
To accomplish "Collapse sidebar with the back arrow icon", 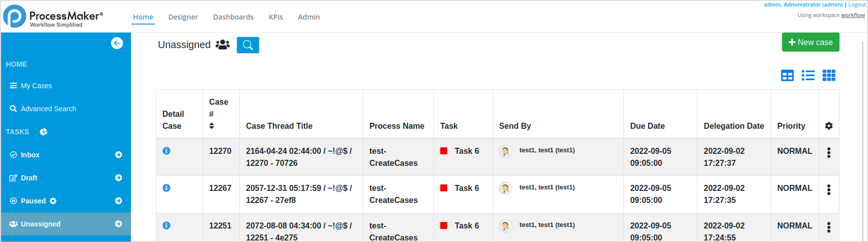I will [116, 43].
